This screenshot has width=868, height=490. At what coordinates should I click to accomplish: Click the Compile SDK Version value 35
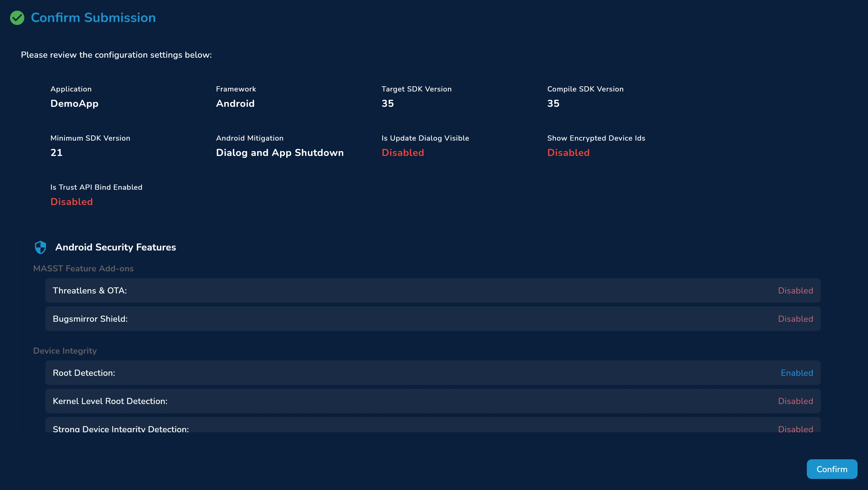[553, 103]
